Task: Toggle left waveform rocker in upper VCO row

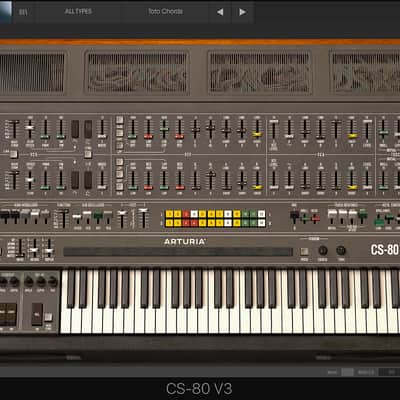Action: tap(75, 129)
